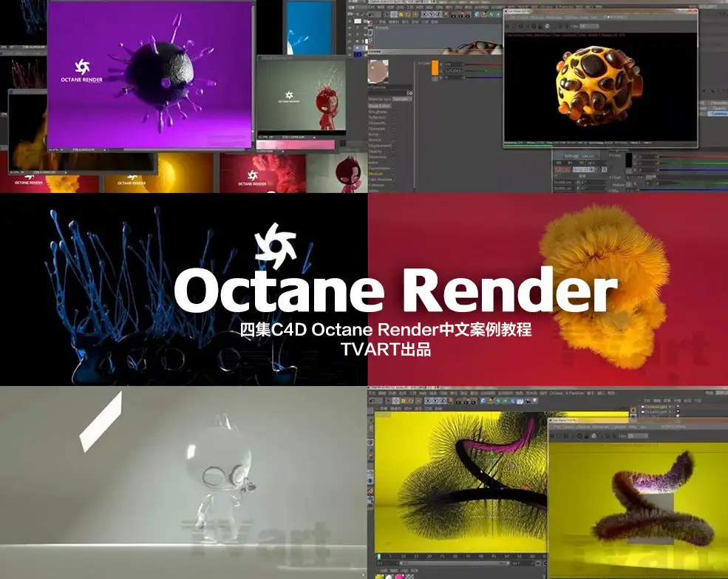The width and height of the screenshot is (728, 579).
Task: Select Rotate tool in bottom C4D toolbar
Action: [x=410, y=401]
